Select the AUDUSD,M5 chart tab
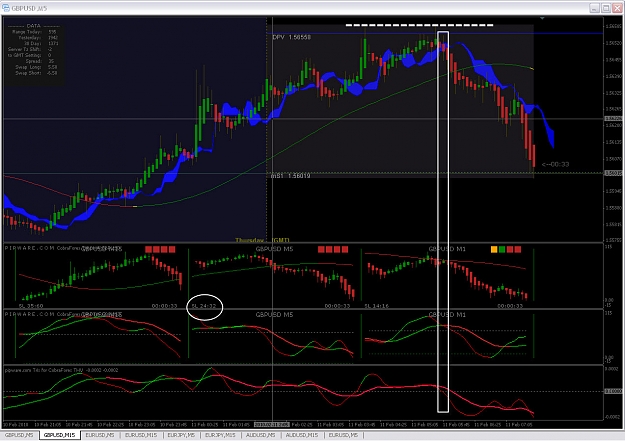Screen dimensions: 625x441 [261, 435]
